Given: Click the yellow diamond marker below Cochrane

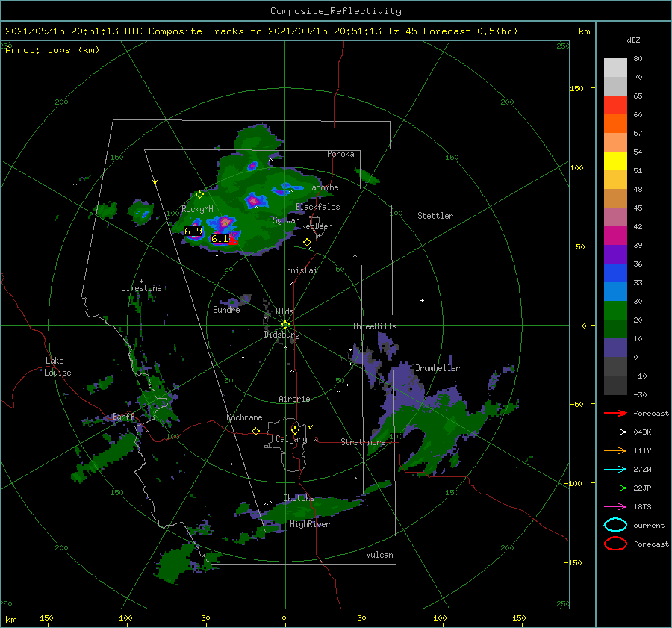Looking at the screenshot, I should (x=255, y=431).
